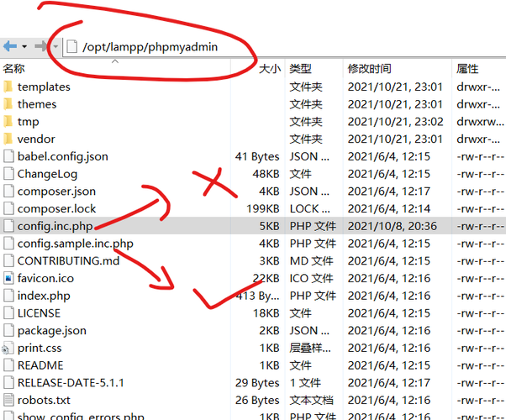The height and width of the screenshot is (420, 506).
Task: Click the 2021/10/8, 20:36 modified time
Action: click(x=392, y=226)
